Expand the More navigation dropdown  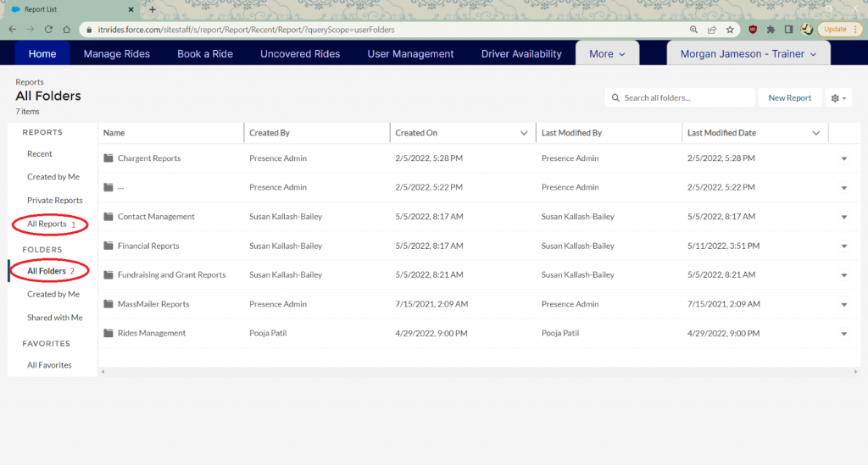[606, 53]
